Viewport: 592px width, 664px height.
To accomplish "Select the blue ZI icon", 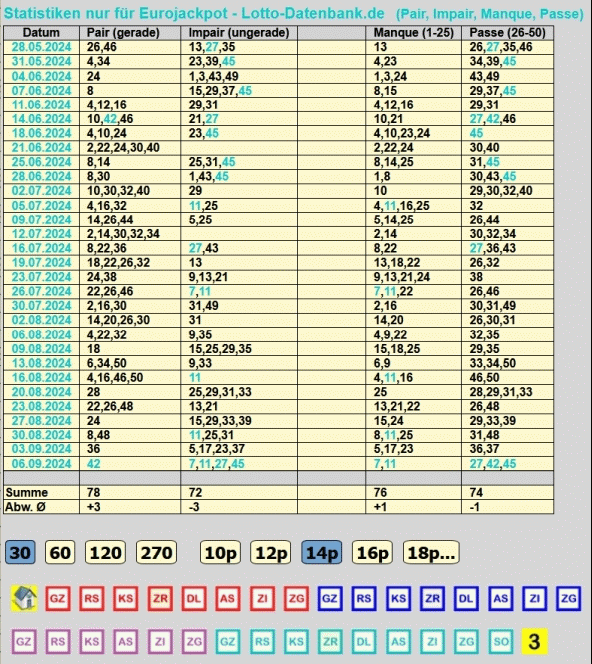I will pyautogui.click(x=534, y=598).
